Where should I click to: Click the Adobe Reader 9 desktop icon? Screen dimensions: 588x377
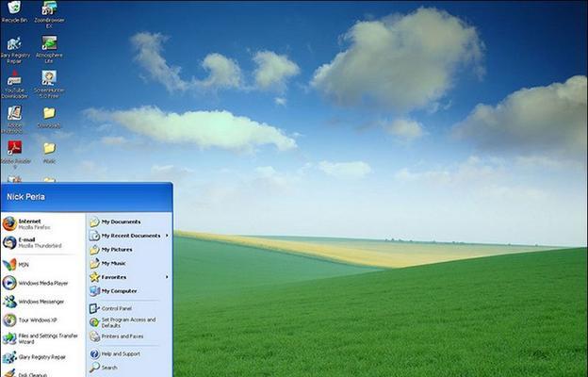[15, 155]
